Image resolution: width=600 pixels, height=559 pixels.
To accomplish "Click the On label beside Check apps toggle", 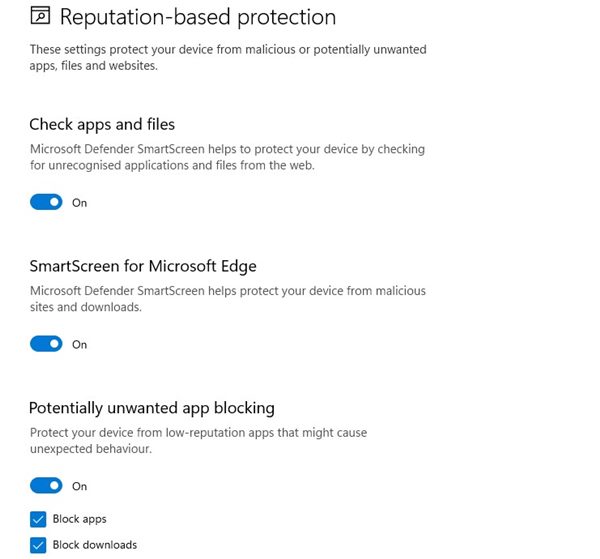I will tap(80, 203).
